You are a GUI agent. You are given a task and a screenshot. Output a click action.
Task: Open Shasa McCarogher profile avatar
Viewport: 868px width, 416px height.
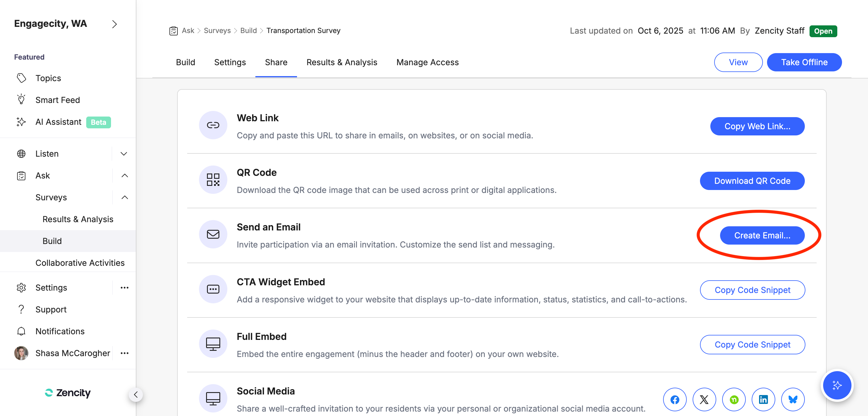click(21, 353)
